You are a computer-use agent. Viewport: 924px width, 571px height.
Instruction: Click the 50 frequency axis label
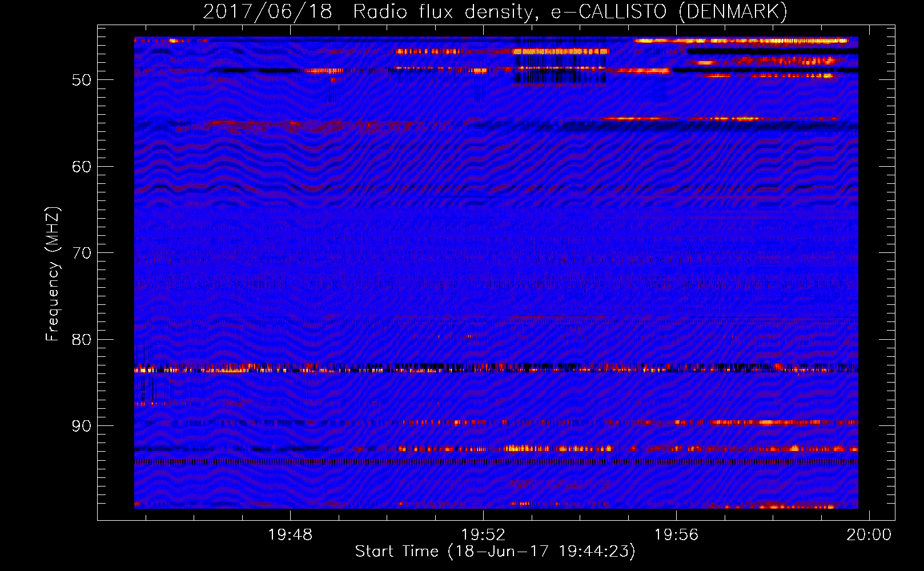[x=82, y=80]
